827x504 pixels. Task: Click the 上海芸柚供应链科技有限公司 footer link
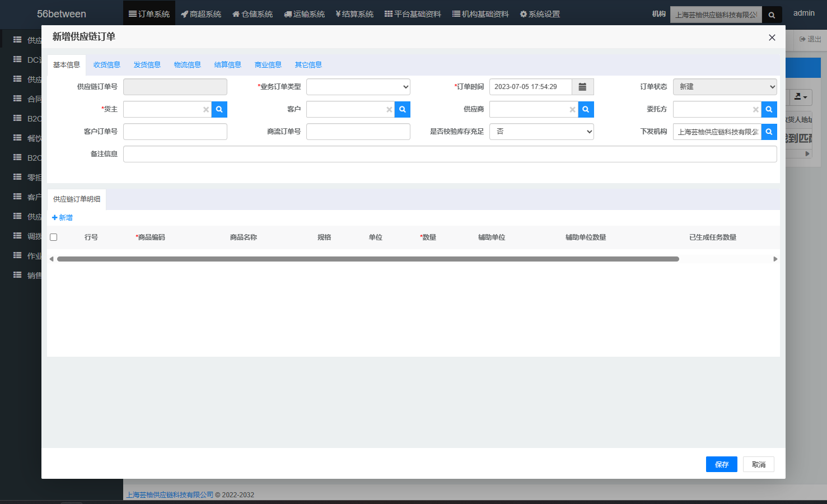click(x=170, y=495)
